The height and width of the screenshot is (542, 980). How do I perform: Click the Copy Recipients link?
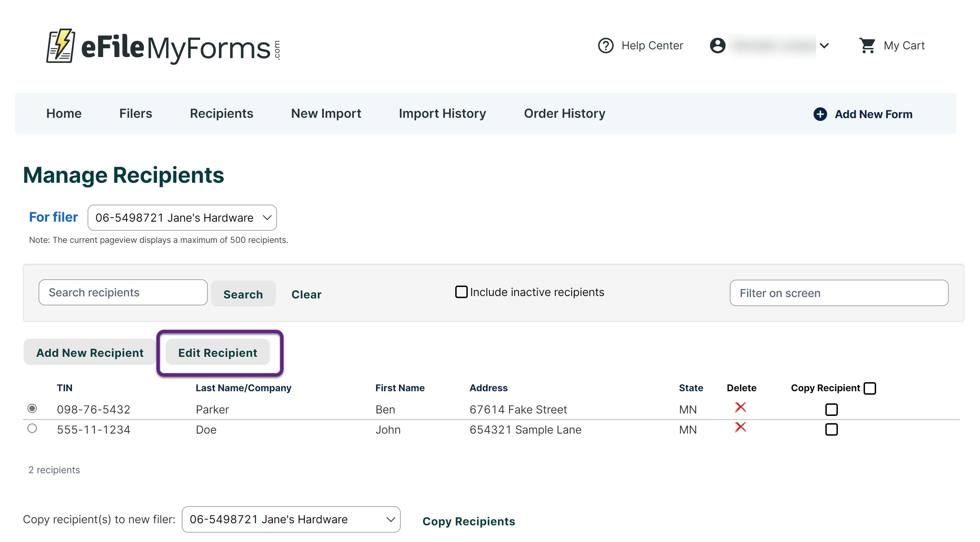point(469,521)
